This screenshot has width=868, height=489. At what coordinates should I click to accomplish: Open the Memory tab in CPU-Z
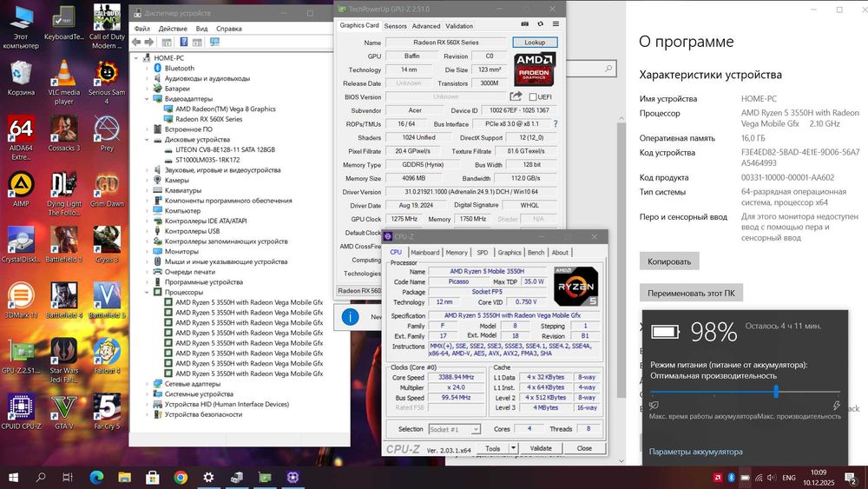pyautogui.click(x=457, y=253)
